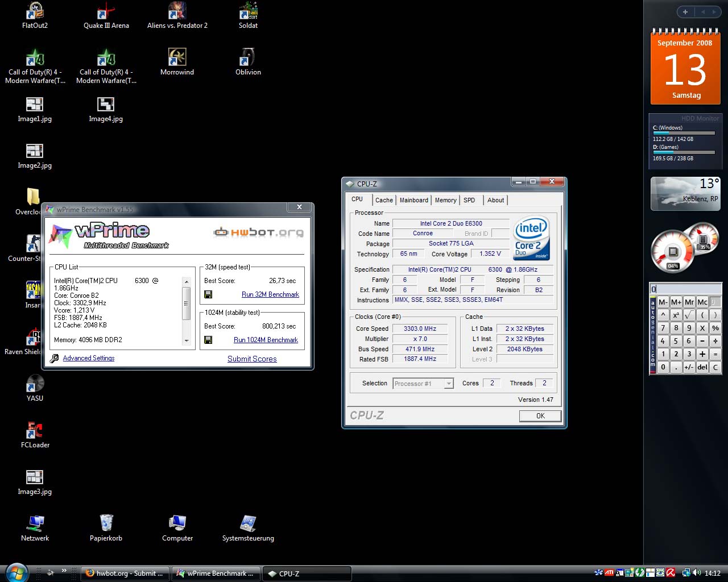Click the volume speaker tray icon
This screenshot has height=582, width=728.
coord(698,573)
